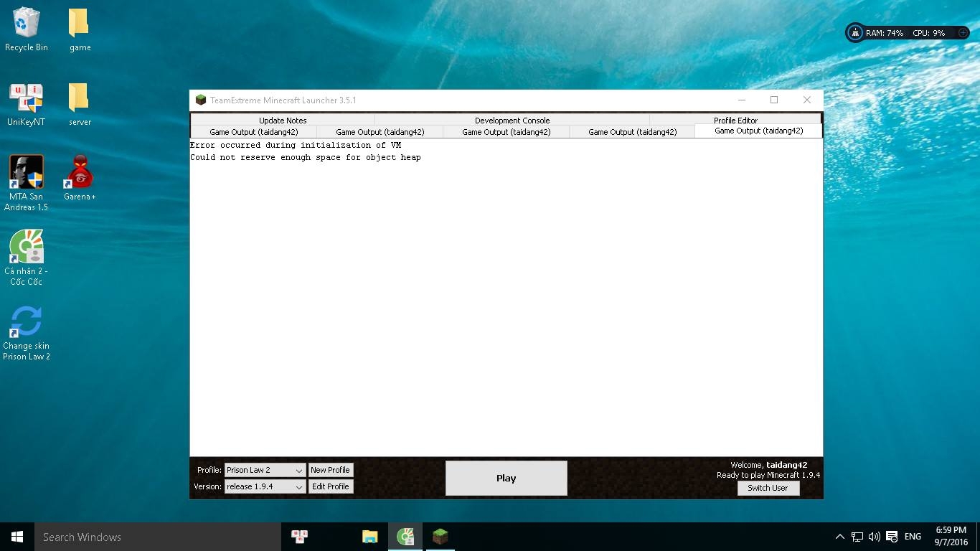Click the Cốc Cốc browser taskbar icon
This screenshot has height=551, width=980.
tap(405, 537)
